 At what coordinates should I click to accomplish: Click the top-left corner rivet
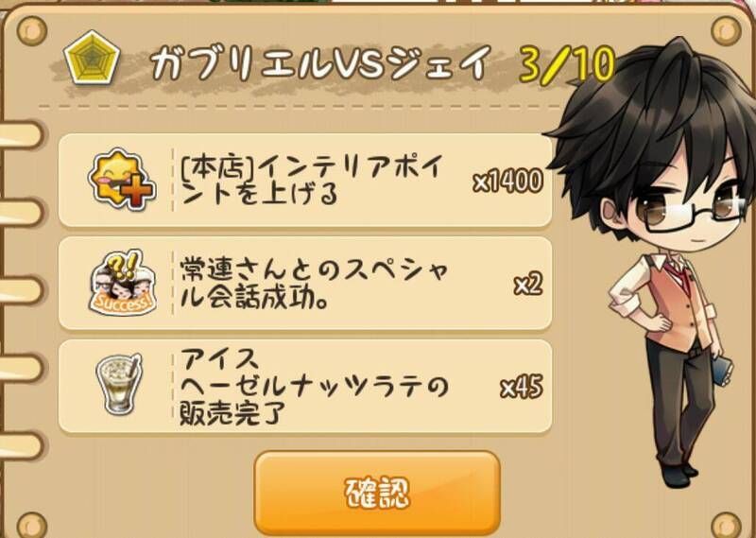point(32,31)
